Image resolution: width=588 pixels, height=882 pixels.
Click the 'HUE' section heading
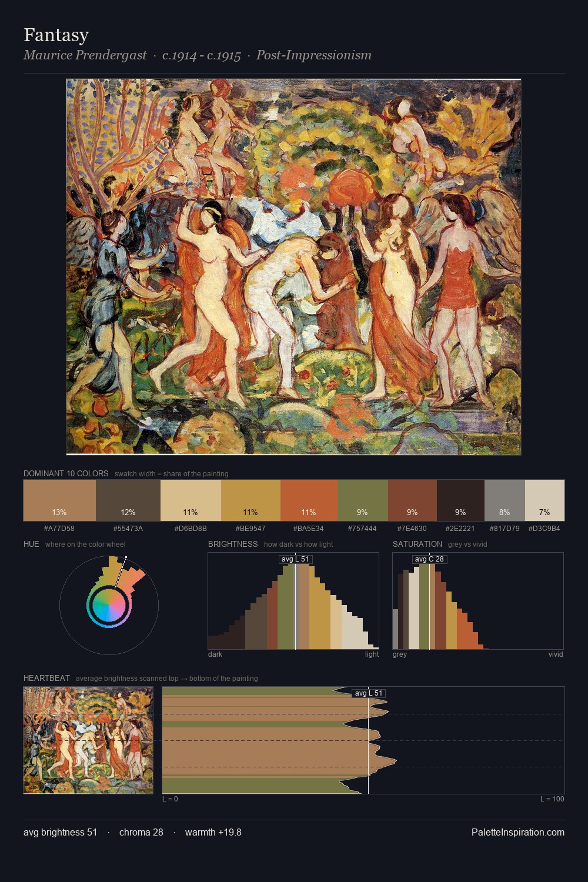[31, 544]
